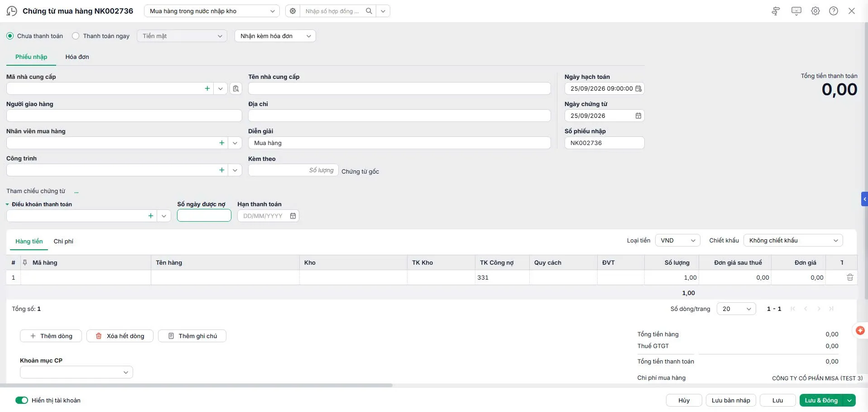This screenshot has width=868, height=412.
Task: Collapse Điều khoản thanh toán section
Action: [7, 204]
